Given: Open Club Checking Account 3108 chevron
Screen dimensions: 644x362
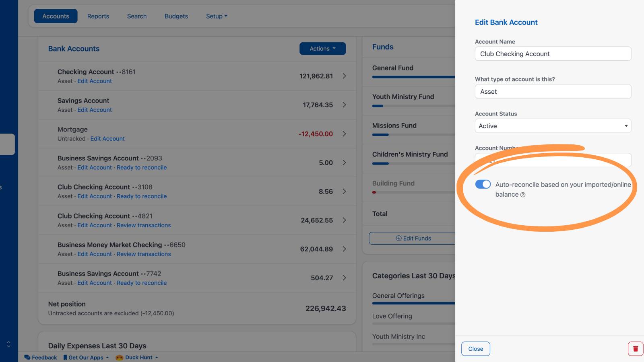Looking at the screenshot, I should 344,191.
